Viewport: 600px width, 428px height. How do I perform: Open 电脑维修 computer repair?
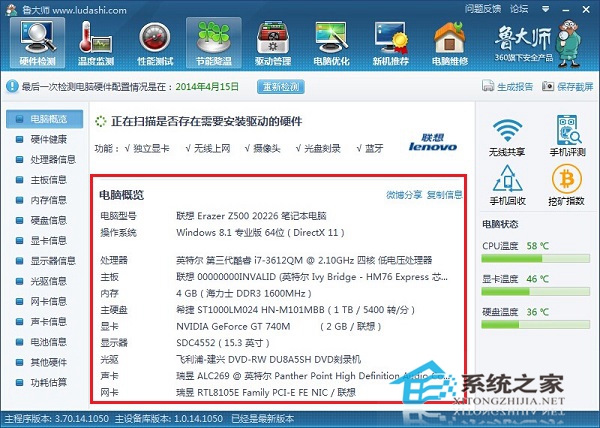(x=450, y=43)
